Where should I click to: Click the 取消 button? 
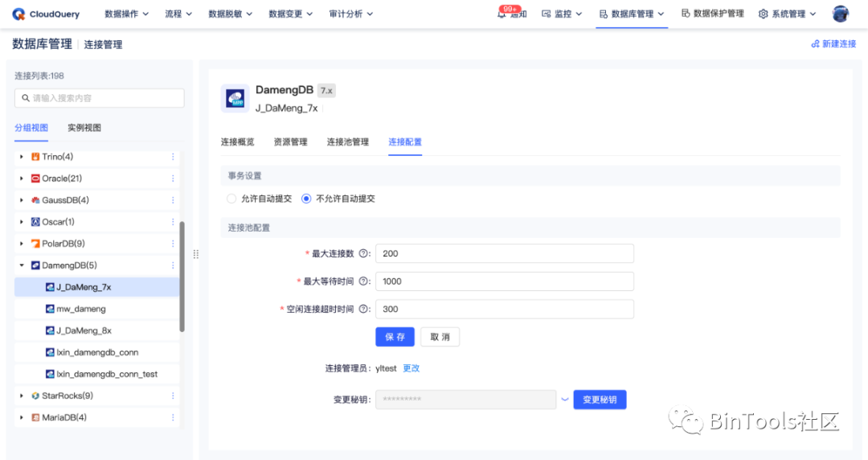coord(440,337)
